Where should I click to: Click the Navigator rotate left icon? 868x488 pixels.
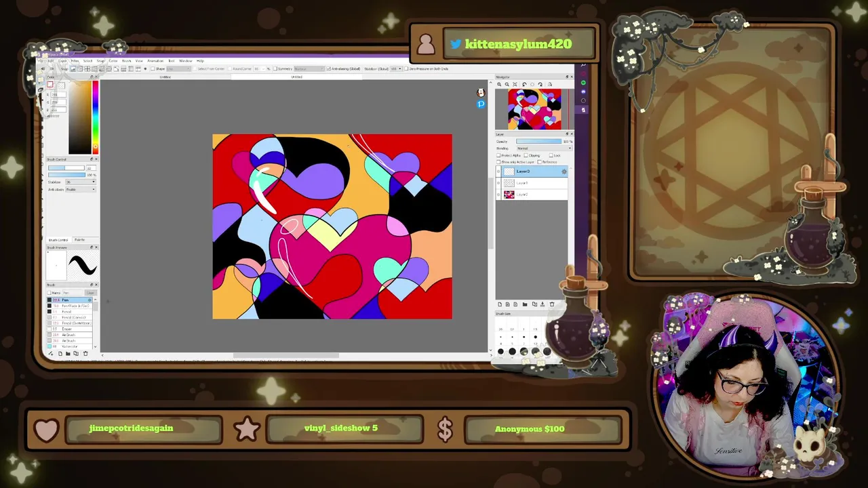[524, 84]
